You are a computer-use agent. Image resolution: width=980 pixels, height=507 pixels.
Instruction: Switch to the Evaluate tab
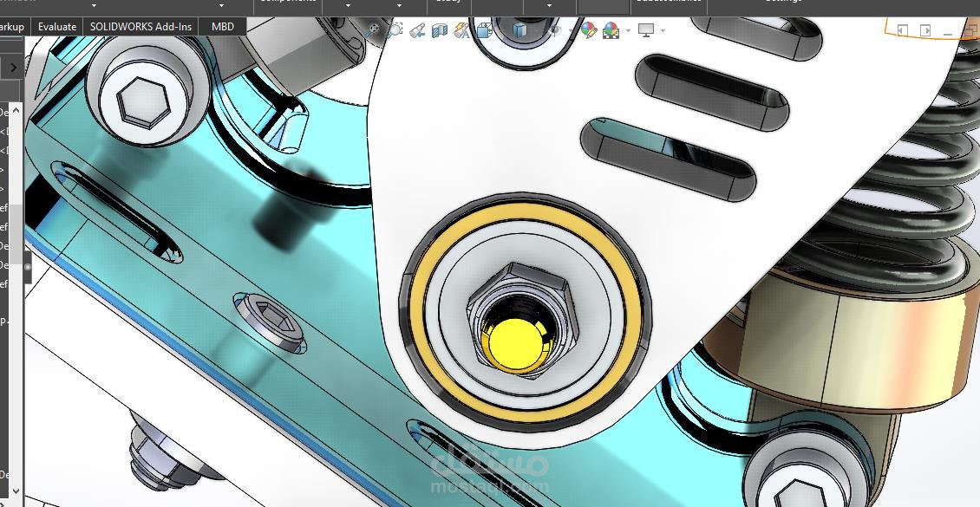(x=57, y=27)
